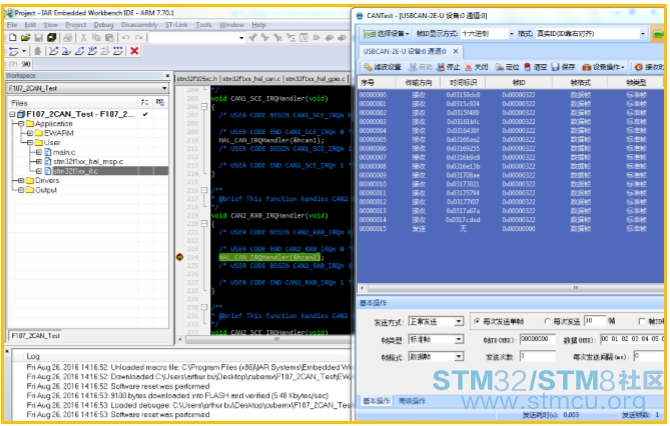Select stm32f1xx_hal_msp.c in workspace tree

click(x=88, y=162)
